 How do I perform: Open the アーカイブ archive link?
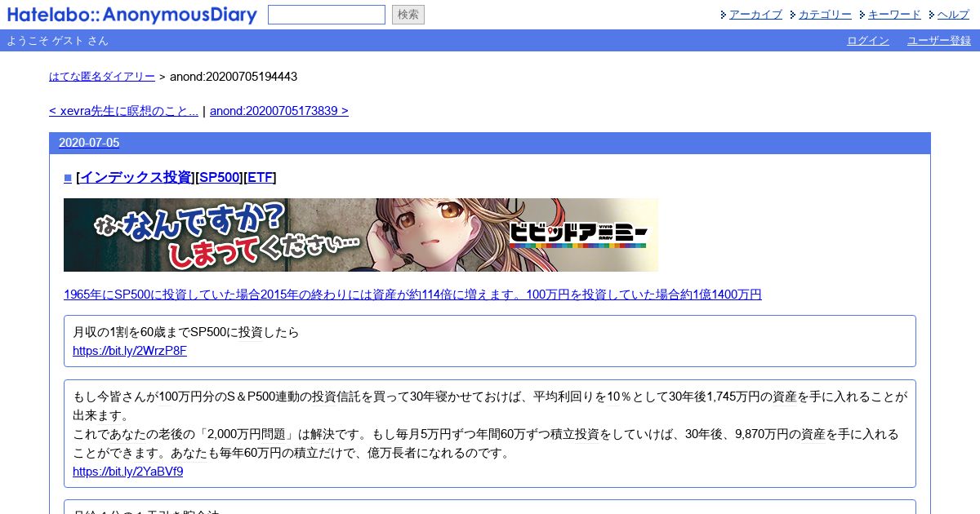point(755,15)
